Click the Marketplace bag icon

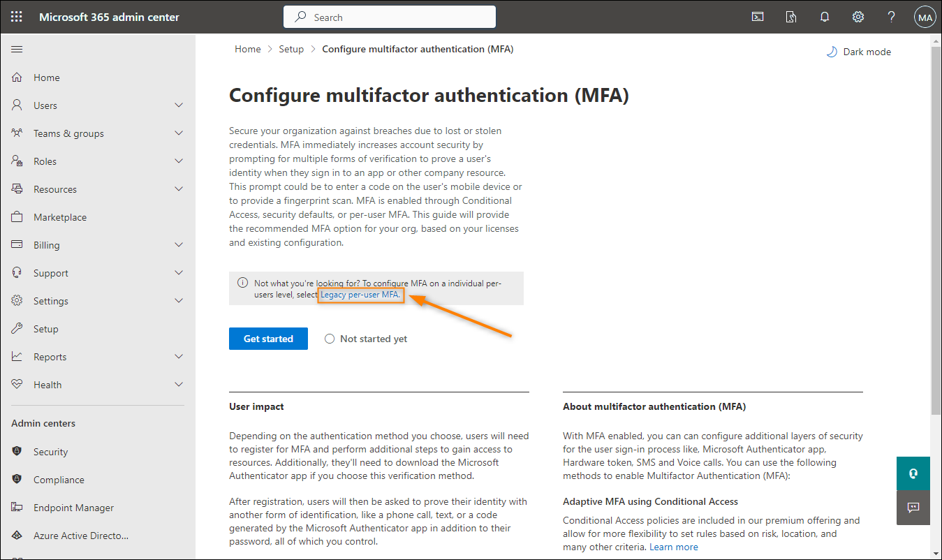tap(17, 217)
